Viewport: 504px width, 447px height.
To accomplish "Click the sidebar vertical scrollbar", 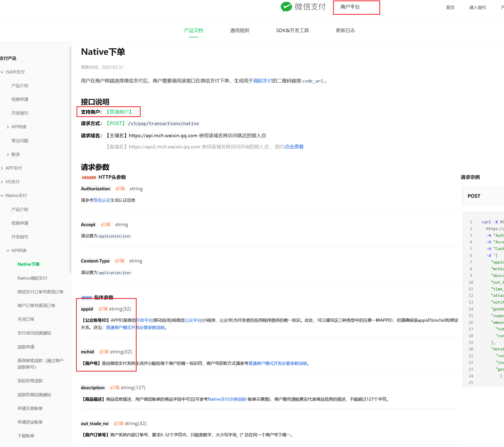I will click(x=70, y=159).
